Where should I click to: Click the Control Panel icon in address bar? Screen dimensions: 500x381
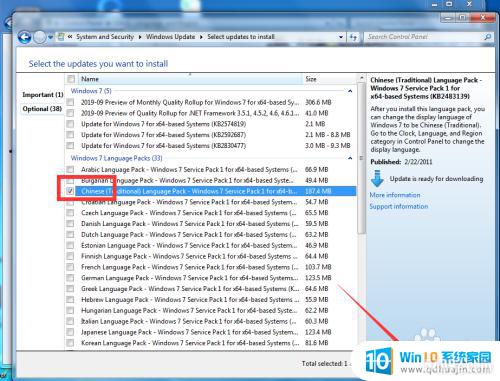pyautogui.click(x=61, y=37)
